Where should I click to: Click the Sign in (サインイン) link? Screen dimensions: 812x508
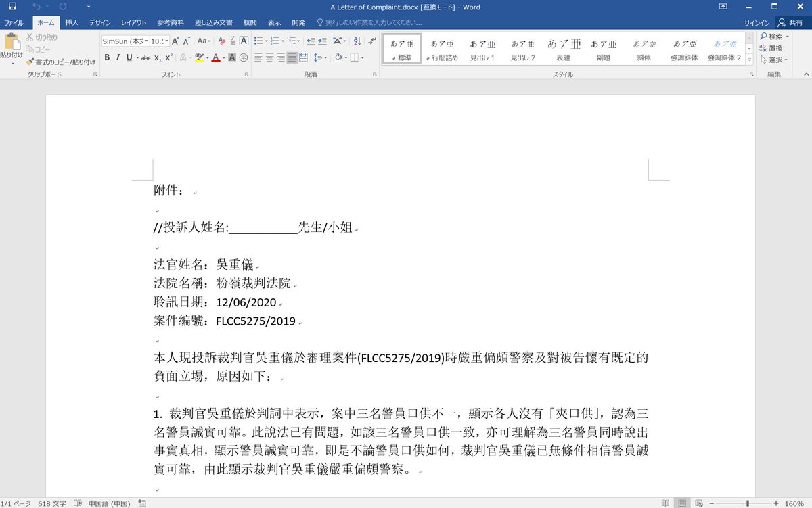pos(757,22)
